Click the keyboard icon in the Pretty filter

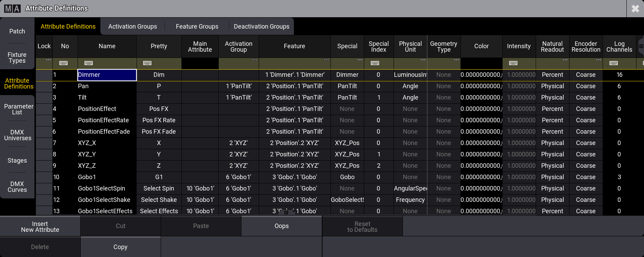point(147,63)
